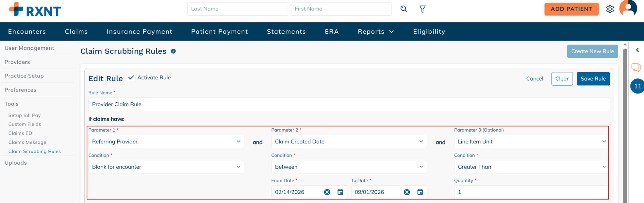Open the ERA tab

click(x=332, y=32)
